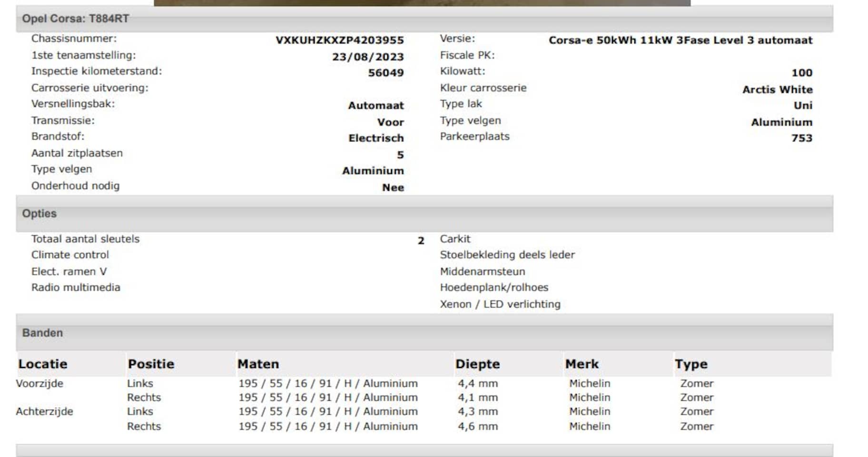Click the 1ste tenaamstelling label
Screen dimensions: 868x457
point(84,55)
